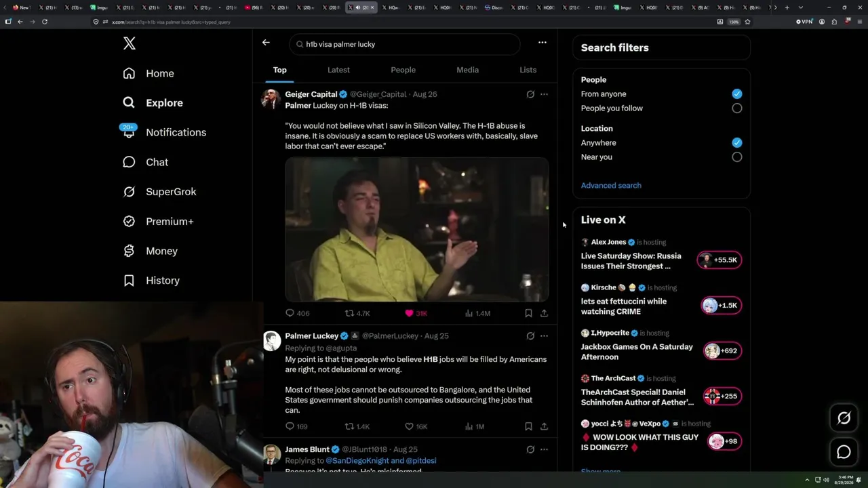
Task: Select the Anywhere location radio option
Action: (x=737, y=142)
